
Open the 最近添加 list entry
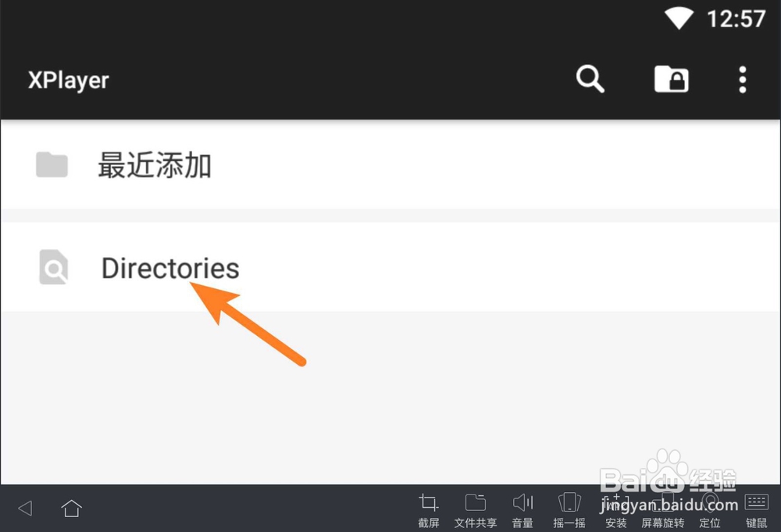click(390, 165)
